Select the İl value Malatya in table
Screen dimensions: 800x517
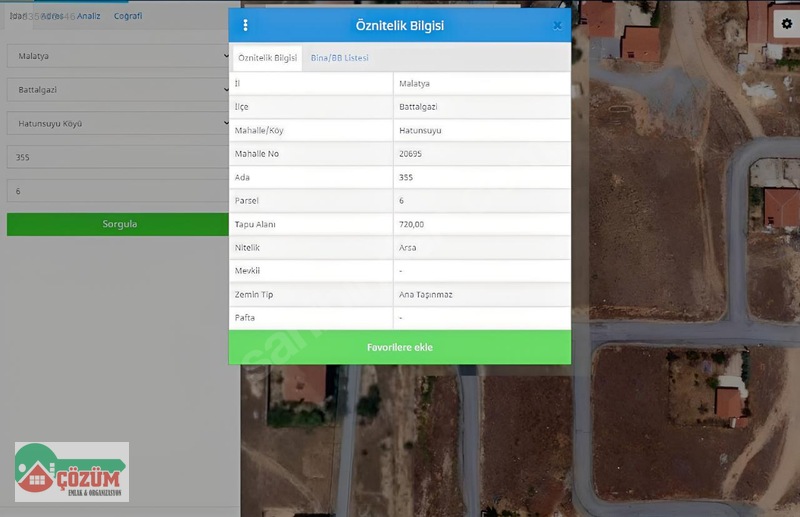pos(414,83)
